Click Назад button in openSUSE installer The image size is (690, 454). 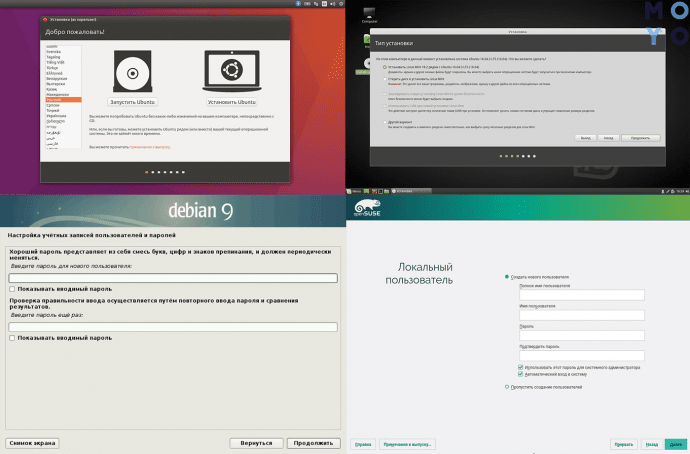[652, 444]
